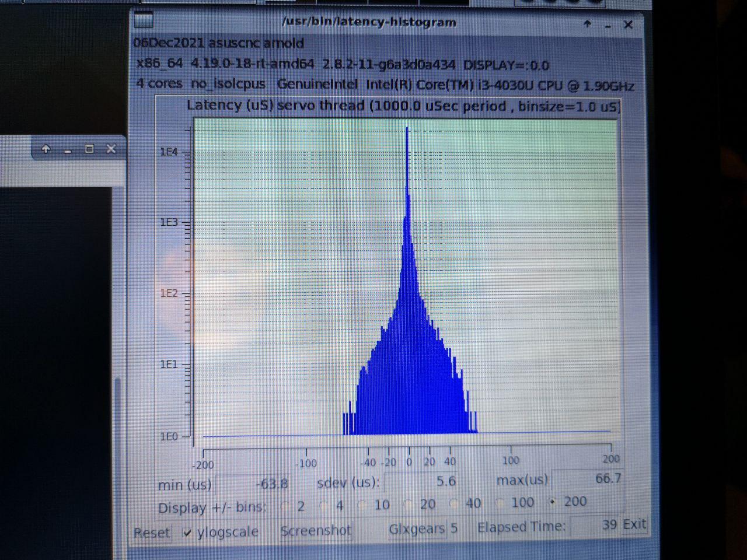Click the Elapsed Time value field
Screen dimensions: 747x560
(595, 524)
